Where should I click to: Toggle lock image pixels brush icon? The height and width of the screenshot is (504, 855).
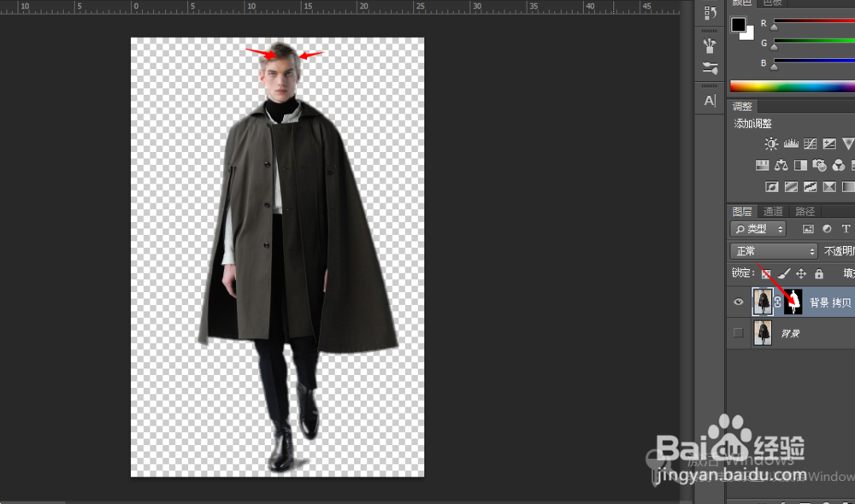click(x=784, y=273)
